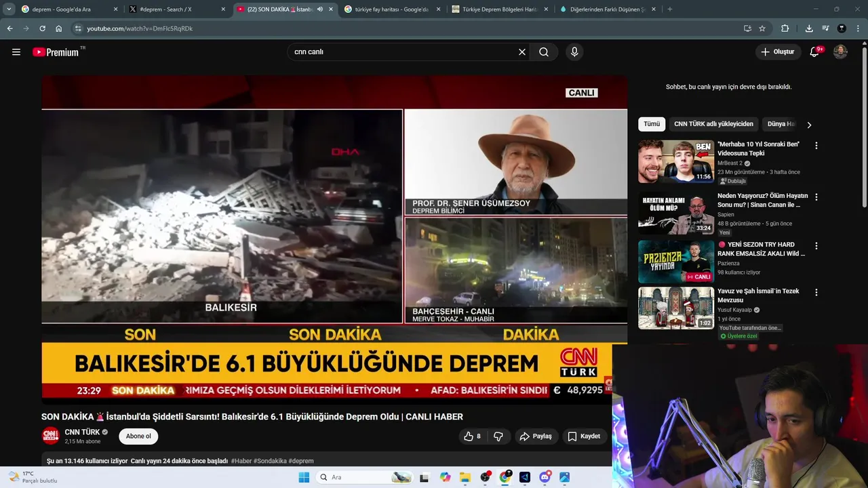Viewport: 868px width, 488px height.
Task: Open CNN TÜRK channel avatar
Action: (x=51, y=436)
